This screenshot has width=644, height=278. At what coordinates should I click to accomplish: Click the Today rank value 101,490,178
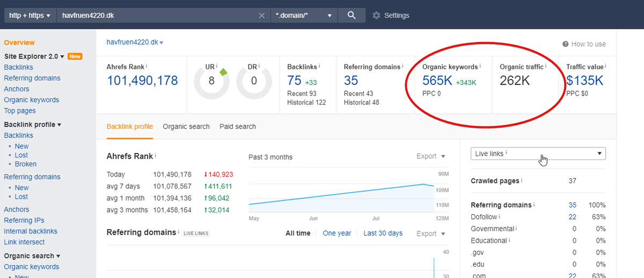172,174
